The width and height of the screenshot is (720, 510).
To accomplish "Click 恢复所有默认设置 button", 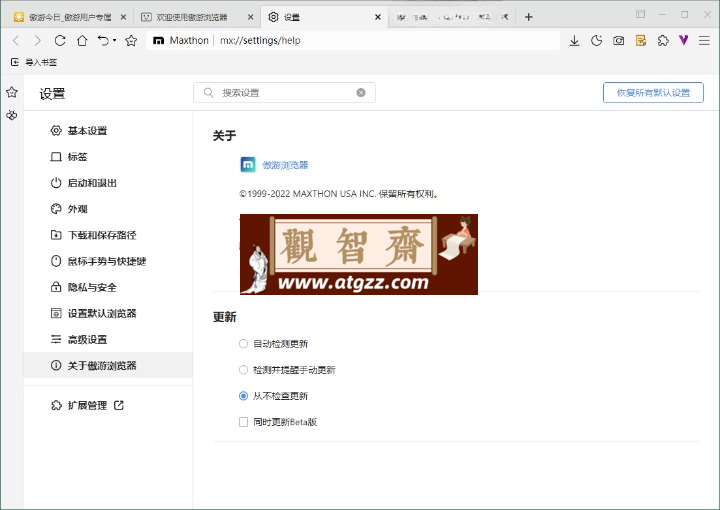I will pos(653,93).
